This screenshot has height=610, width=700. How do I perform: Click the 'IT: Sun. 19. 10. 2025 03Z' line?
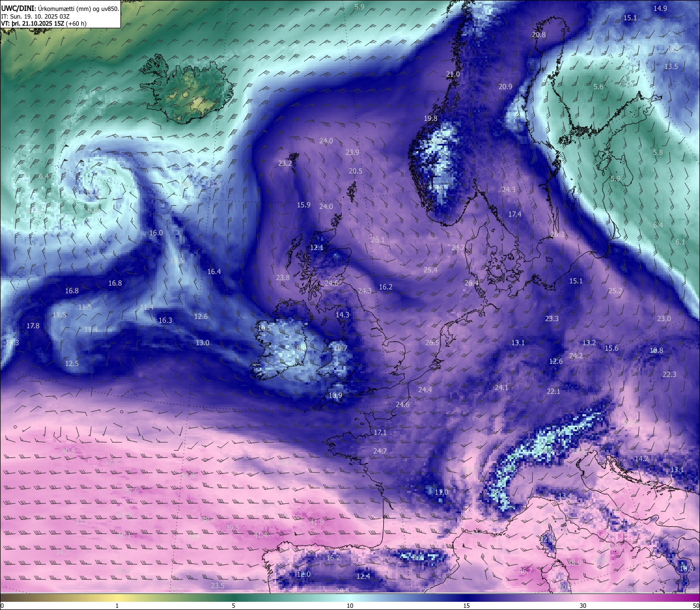click(x=35, y=16)
